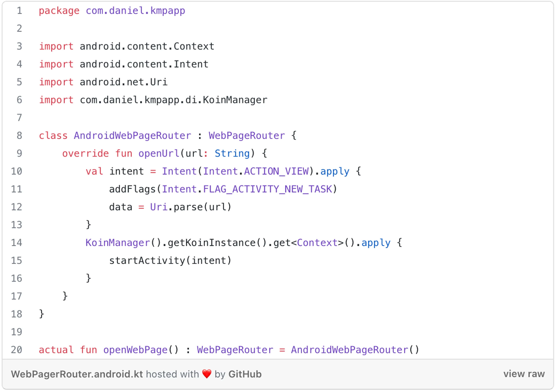The height and width of the screenshot is (392, 558).
Task: Select line number 10
Action: [17, 171]
